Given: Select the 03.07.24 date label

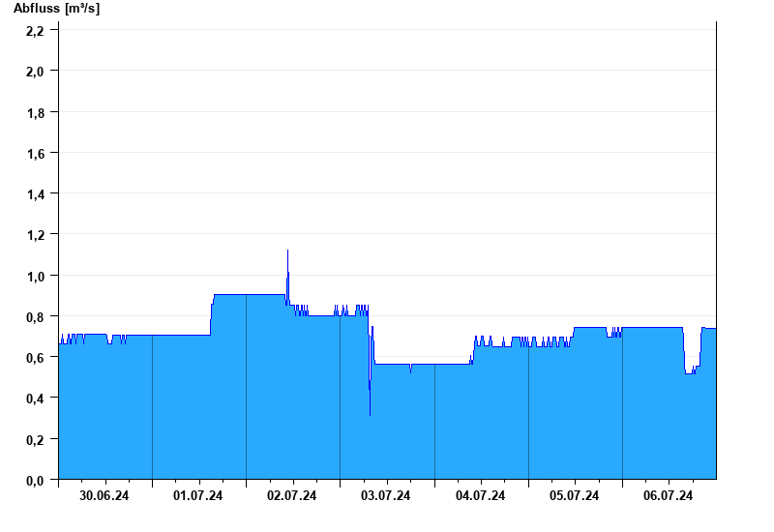Looking at the screenshot, I should 385,495.
